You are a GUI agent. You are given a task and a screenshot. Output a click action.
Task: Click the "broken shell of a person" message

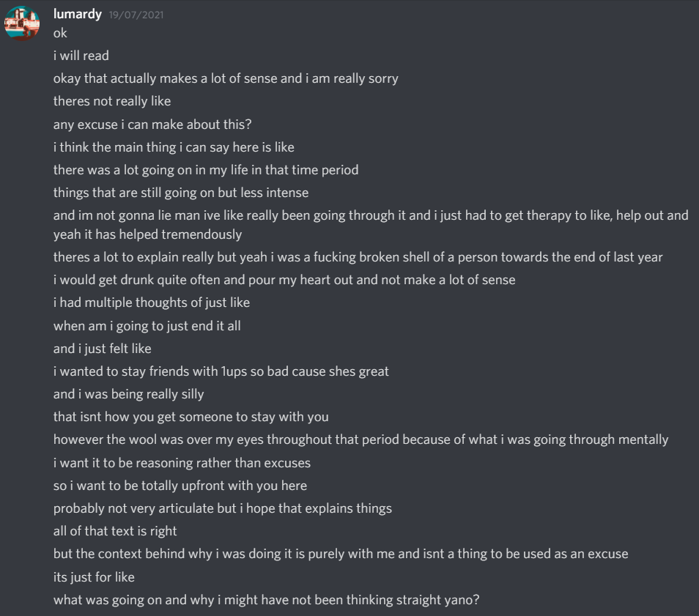coord(358,257)
